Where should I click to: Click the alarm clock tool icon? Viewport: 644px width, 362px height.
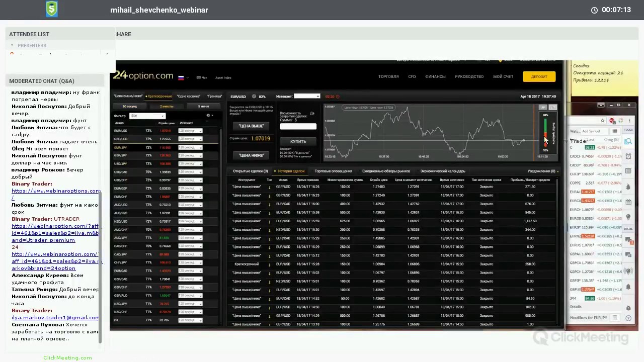coord(628,156)
